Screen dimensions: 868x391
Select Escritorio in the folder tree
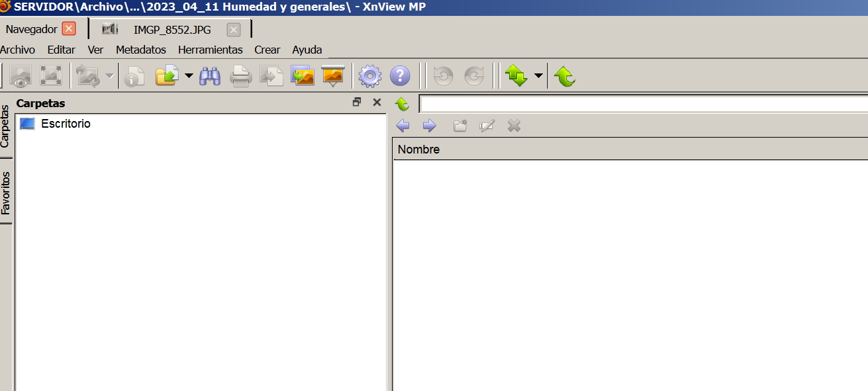click(66, 124)
